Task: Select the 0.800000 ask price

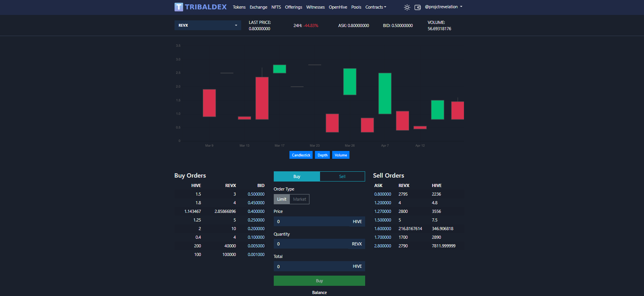Action: (382, 194)
